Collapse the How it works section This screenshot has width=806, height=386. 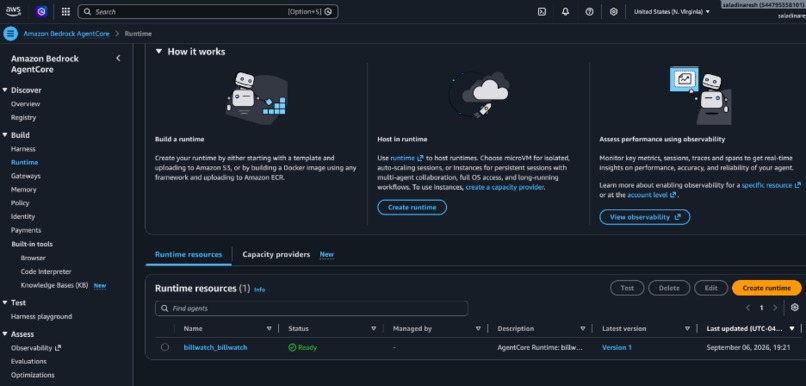click(158, 51)
